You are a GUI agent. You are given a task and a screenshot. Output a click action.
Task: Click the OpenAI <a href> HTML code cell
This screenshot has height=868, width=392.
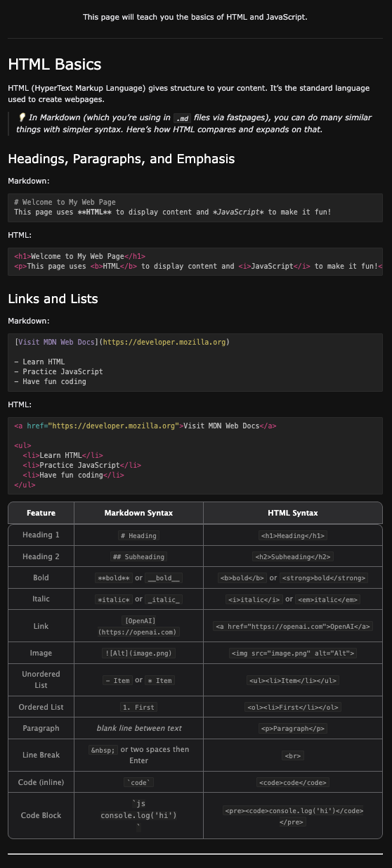tap(293, 626)
